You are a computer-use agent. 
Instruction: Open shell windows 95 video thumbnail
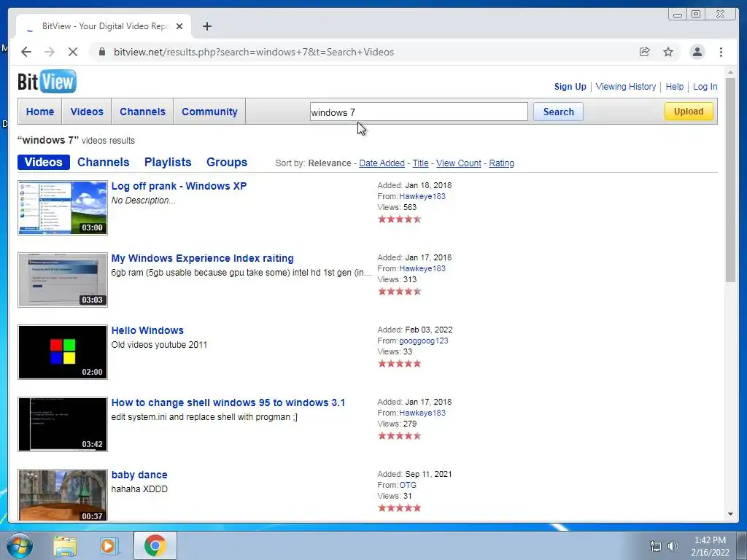click(x=63, y=424)
